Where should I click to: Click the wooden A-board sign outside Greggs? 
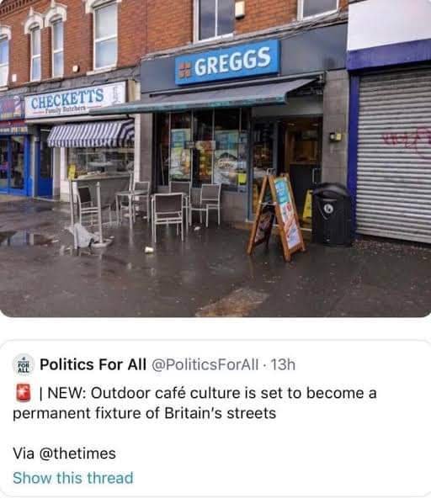coord(277,216)
